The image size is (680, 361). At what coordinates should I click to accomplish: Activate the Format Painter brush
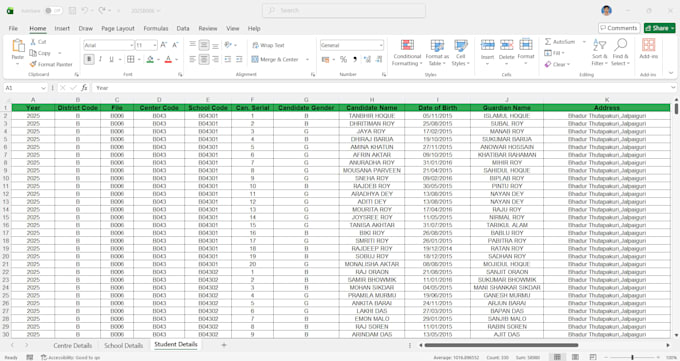tap(33, 64)
